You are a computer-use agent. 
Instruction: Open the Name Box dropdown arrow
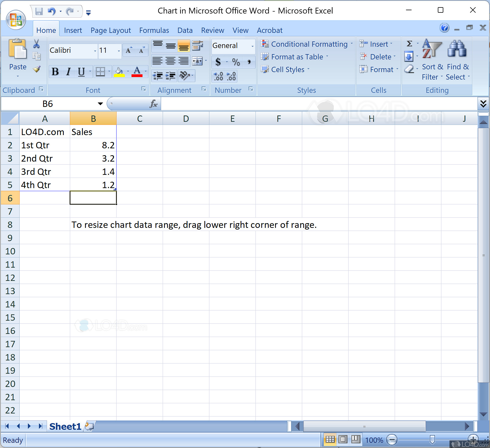[x=100, y=104]
